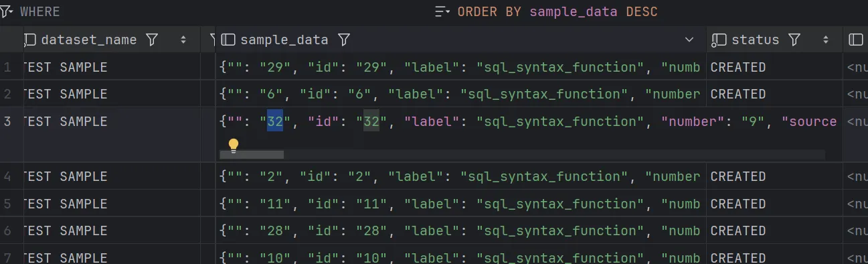The height and width of the screenshot is (264, 868).
Task: Select row number 2
Action: coord(7,94)
